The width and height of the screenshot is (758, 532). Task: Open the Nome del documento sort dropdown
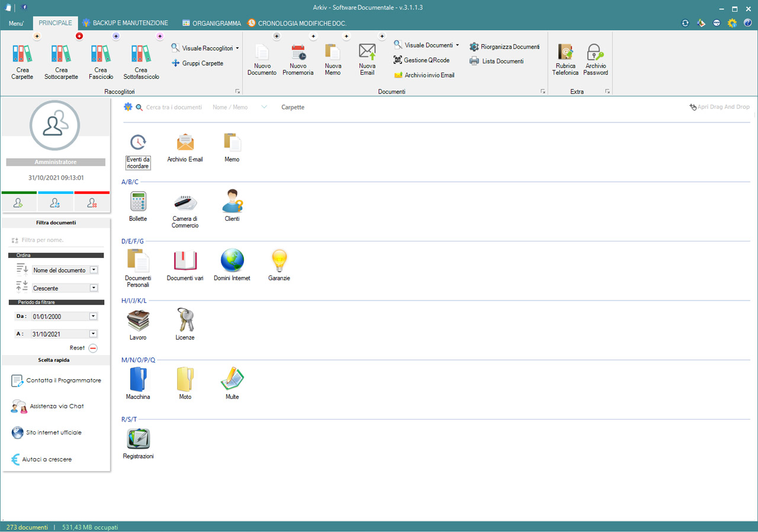pos(94,270)
